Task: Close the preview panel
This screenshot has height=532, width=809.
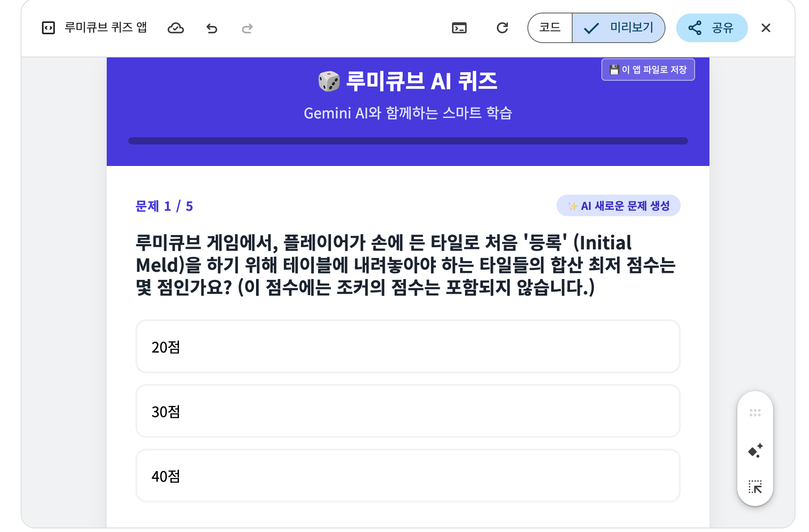Action: coord(766,28)
